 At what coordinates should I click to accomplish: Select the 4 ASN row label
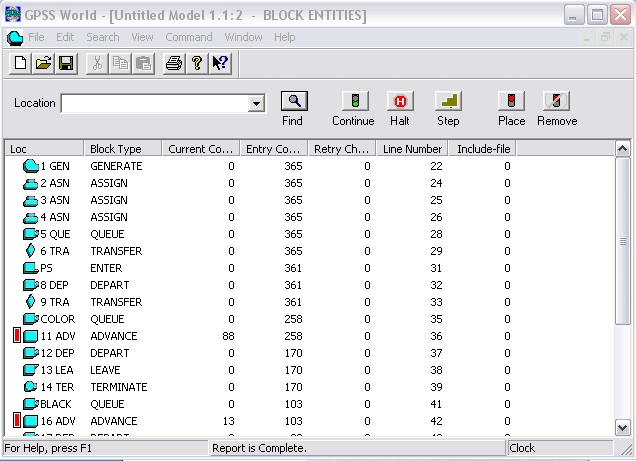[x=55, y=217]
